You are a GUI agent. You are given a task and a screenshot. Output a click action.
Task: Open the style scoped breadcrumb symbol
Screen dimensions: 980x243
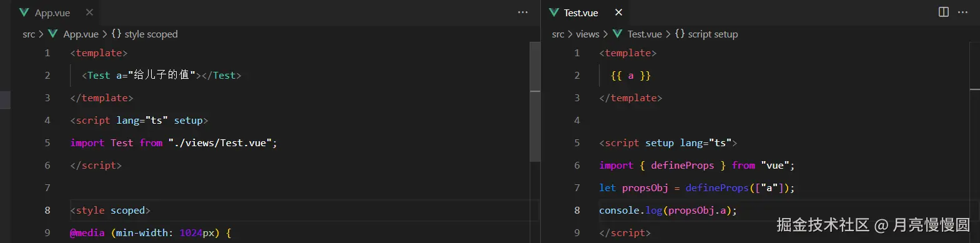[x=151, y=34]
